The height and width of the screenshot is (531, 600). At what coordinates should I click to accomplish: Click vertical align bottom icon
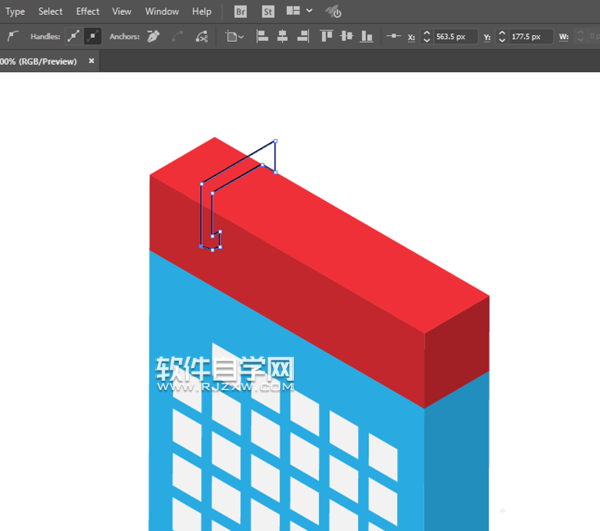click(366, 36)
